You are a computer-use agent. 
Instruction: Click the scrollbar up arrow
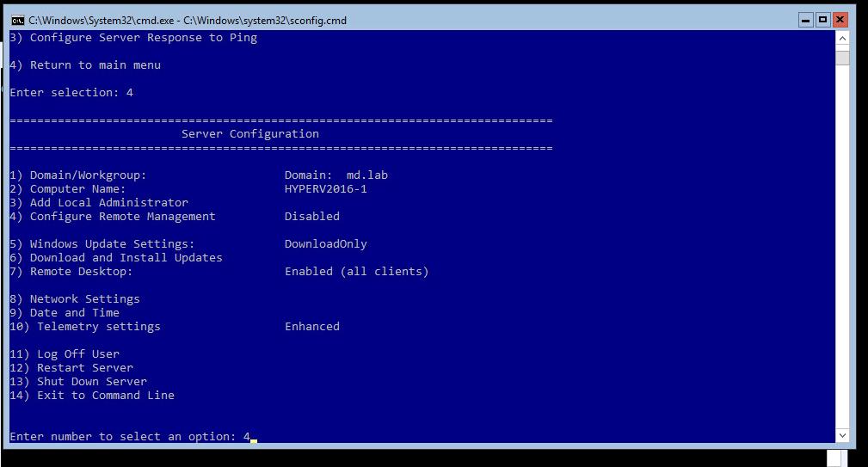coord(842,38)
